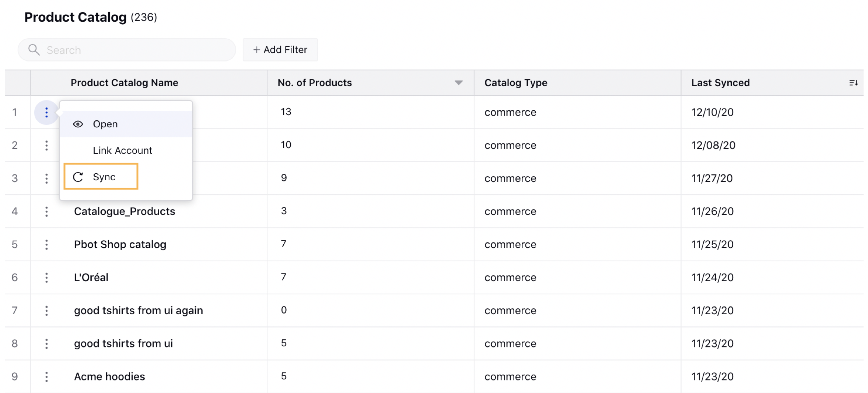Open row menu for good tshirts from ui
The width and height of the screenshot is (868, 393).
(x=46, y=344)
